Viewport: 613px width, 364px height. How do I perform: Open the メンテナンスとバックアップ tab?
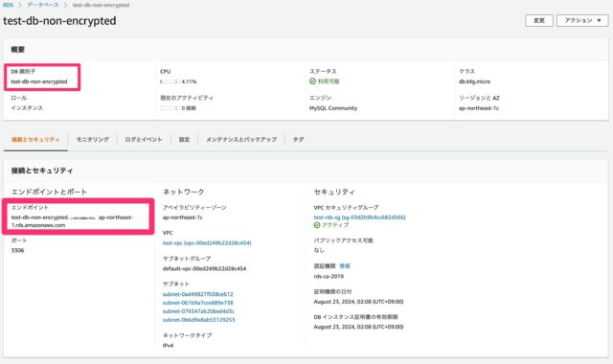241,139
